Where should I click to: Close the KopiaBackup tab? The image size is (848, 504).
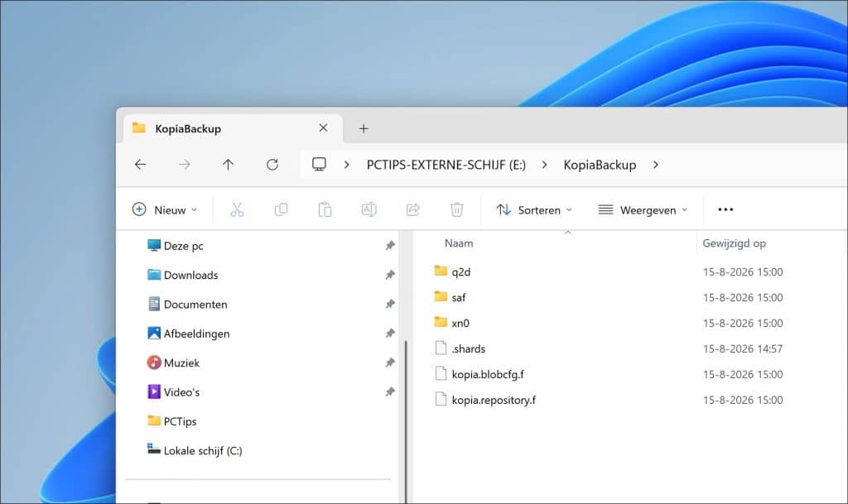click(324, 128)
